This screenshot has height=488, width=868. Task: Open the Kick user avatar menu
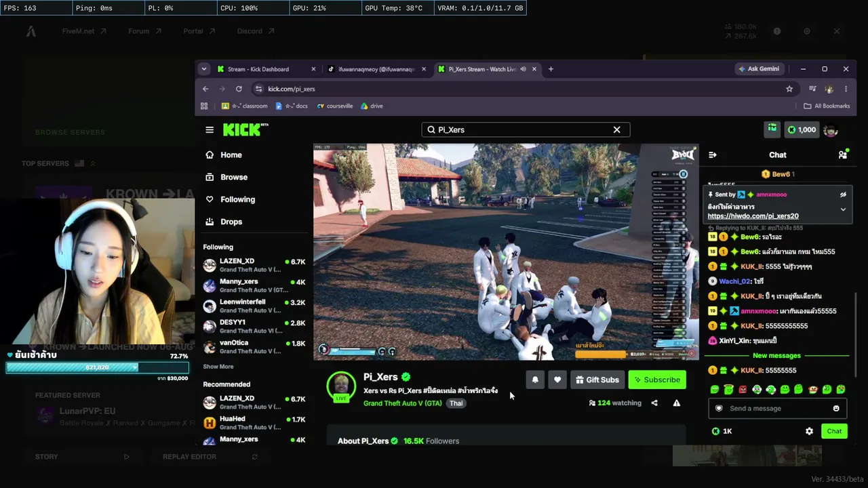[831, 129]
